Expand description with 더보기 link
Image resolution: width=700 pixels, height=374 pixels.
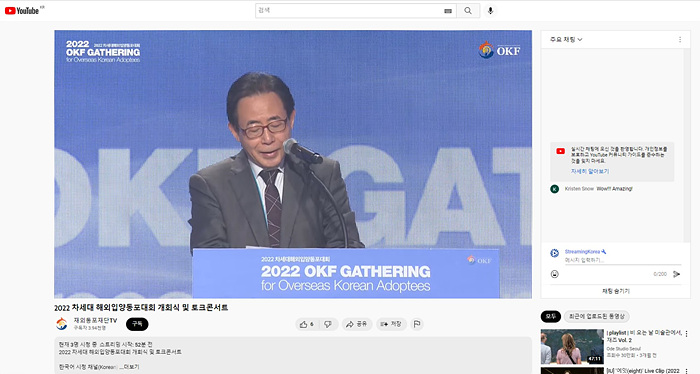click(x=131, y=367)
